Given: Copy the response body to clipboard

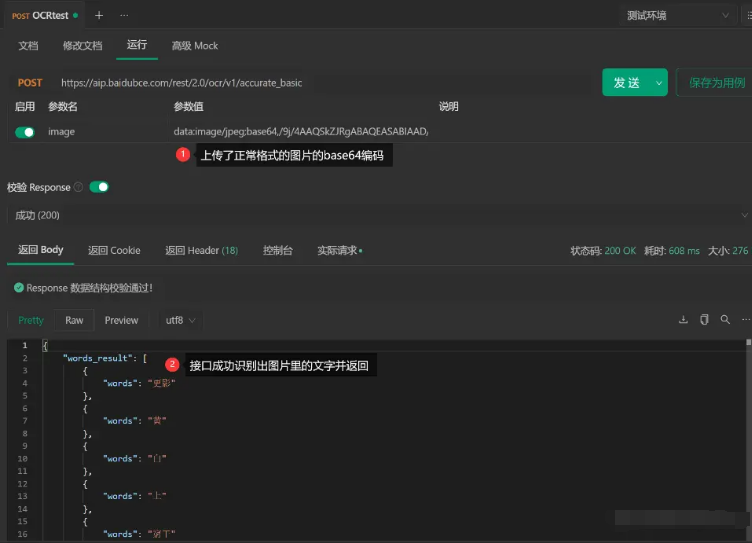Looking at the screenshot, I should pyautogui.click(x=704, y=319).
